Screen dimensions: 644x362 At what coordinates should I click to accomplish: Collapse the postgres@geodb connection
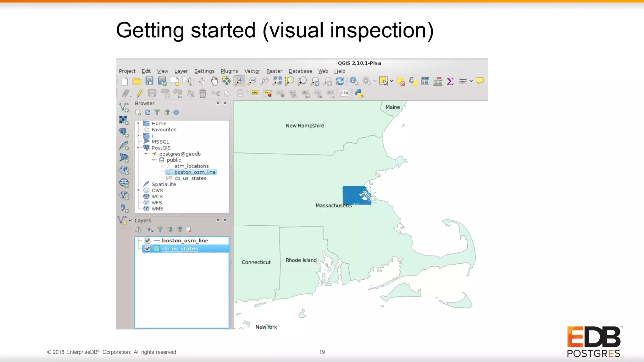tap(146, 154)
